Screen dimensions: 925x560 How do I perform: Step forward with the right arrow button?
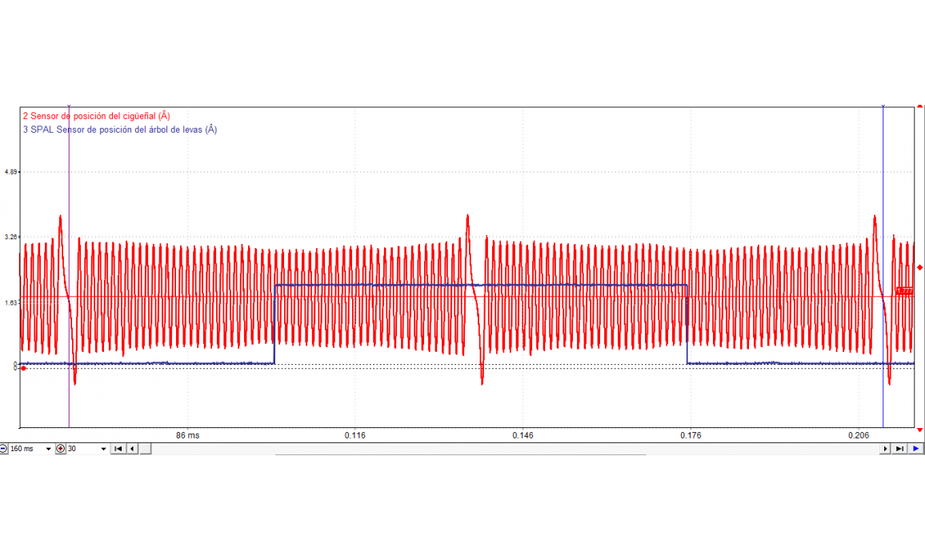click(885, 449)
